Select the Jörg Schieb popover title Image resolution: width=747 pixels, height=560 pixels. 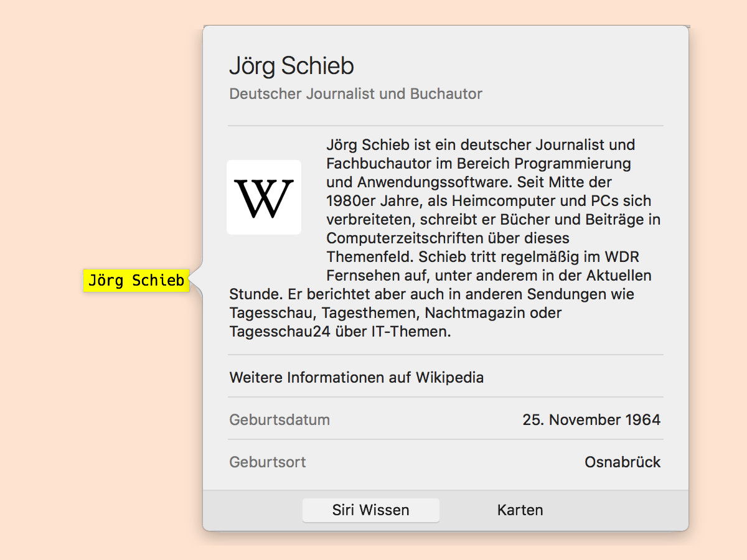[x=291, y=66]
